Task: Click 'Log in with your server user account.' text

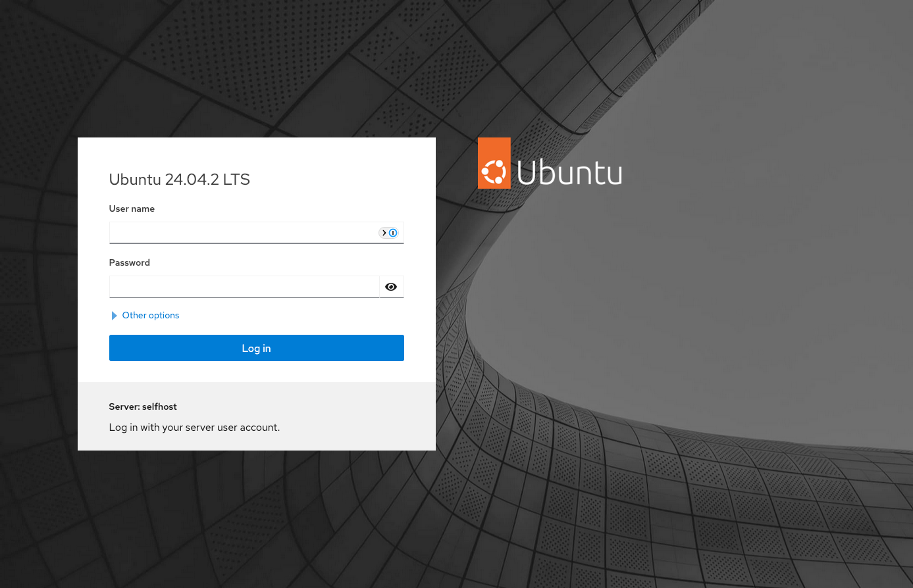Action: (194, 428)
